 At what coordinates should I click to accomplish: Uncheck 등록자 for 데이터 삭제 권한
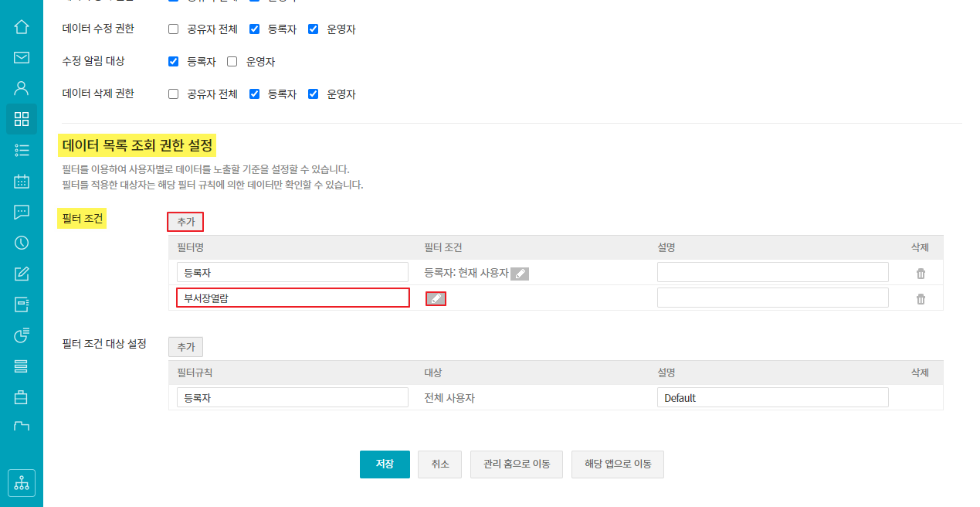[254, 94]
